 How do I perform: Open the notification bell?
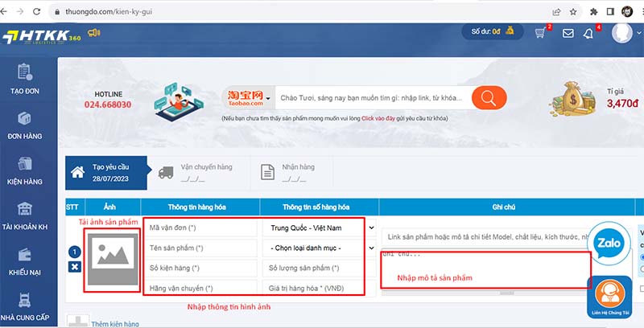(588, 33)
